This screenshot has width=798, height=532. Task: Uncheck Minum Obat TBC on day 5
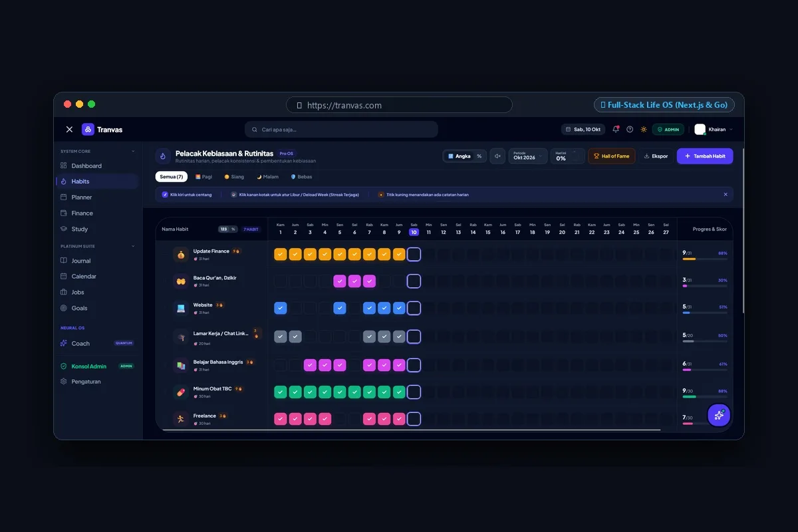tap(340, 392)
